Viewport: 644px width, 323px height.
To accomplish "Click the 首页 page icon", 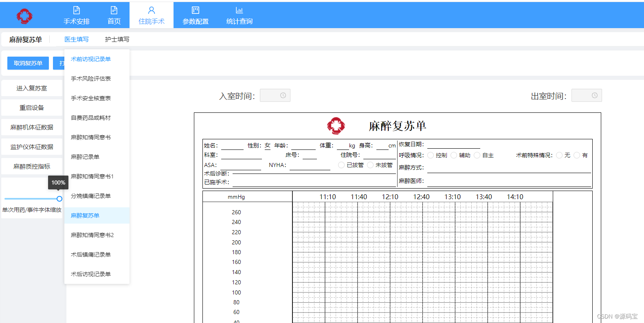I will point(114,10).
